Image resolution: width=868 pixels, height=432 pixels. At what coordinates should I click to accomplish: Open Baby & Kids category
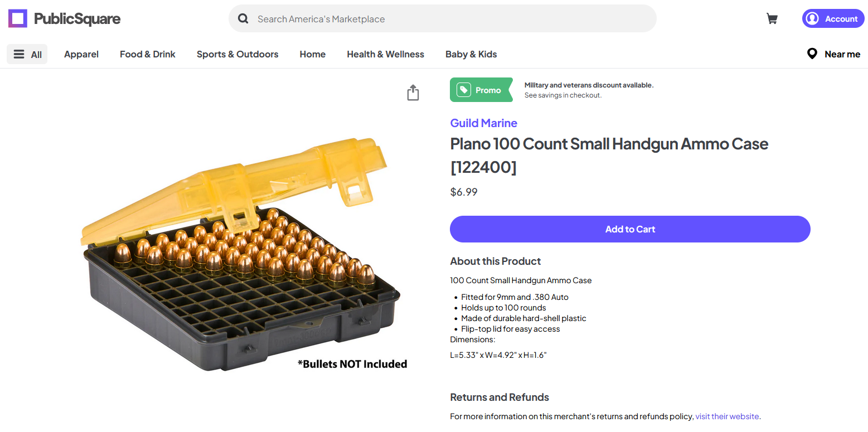click(x=471, y=54)
